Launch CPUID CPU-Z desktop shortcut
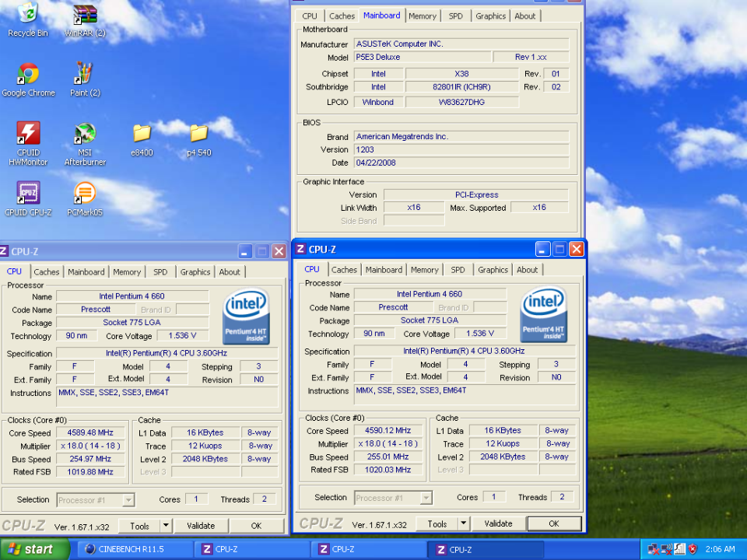 click(x=28, y=199)
